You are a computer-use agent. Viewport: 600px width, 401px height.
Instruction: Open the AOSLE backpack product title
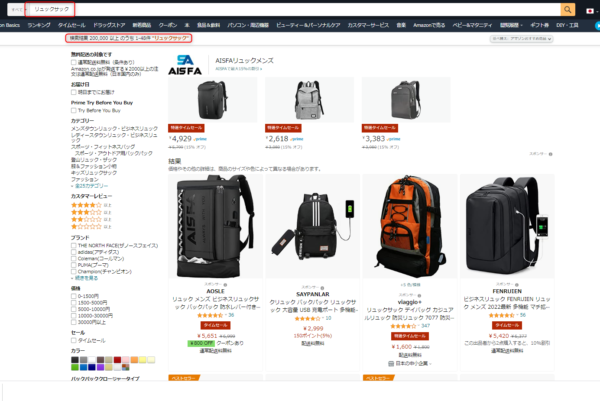coord(215,303)
